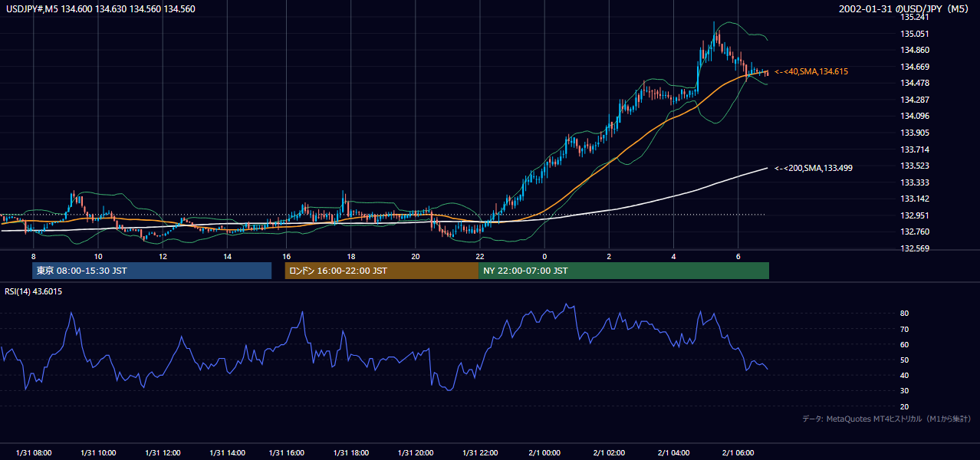Click the price axis value 133.333
This screenshot has width=980, height=460.
pyautogui.click(x=914, y=183)
